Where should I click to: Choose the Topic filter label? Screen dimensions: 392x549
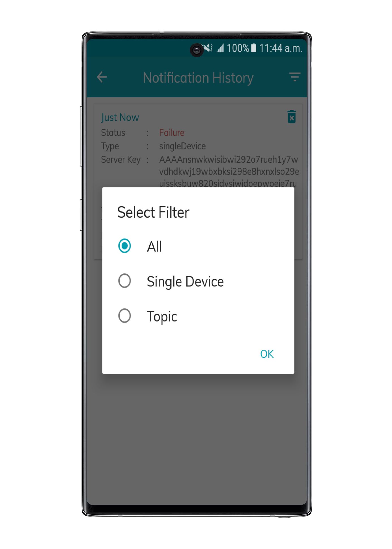pyautogui.click(x=162, y=316)
